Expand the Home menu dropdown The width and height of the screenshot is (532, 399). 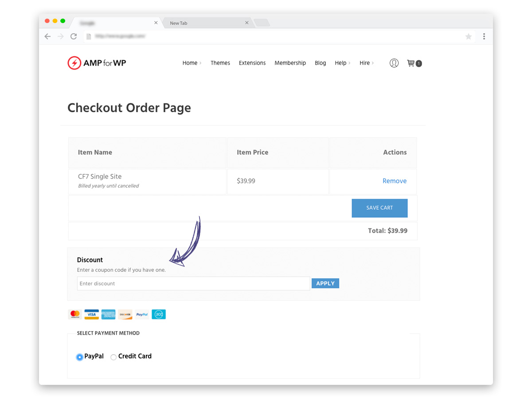(x=192, y=63)
